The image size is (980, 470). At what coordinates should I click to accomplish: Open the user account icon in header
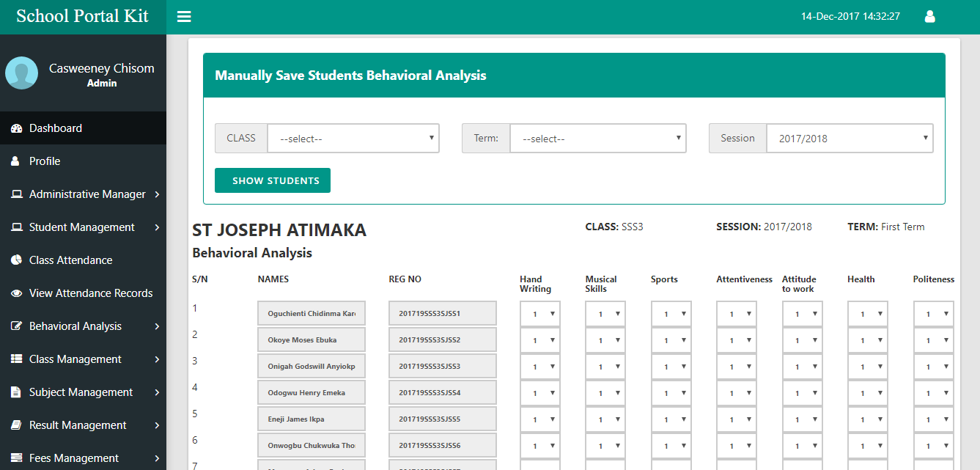tap(929, 16)
